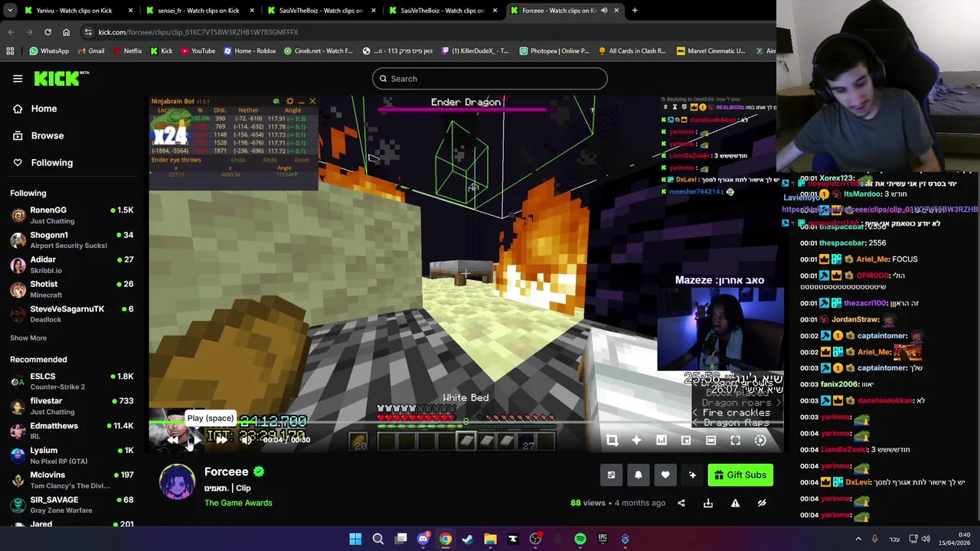Click the address bar URL
Viewport: 980px width, 551px height.
(x=198, y=32)
